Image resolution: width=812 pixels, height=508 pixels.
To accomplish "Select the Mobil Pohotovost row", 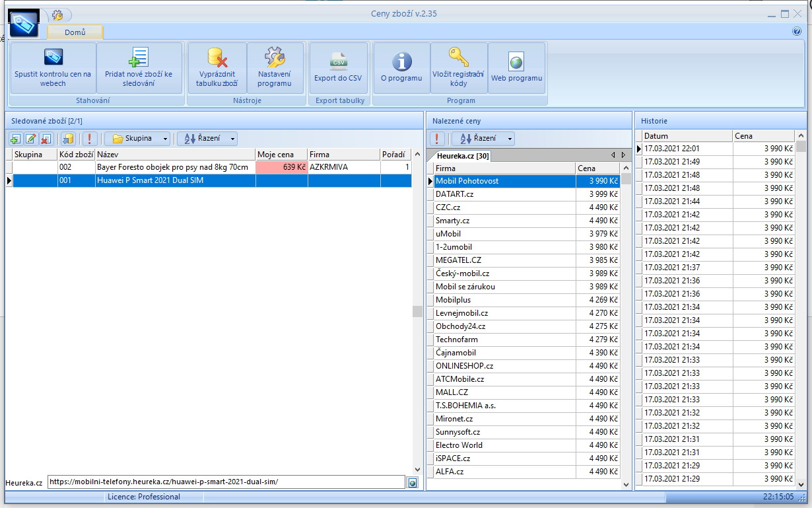I will (524, 181).
